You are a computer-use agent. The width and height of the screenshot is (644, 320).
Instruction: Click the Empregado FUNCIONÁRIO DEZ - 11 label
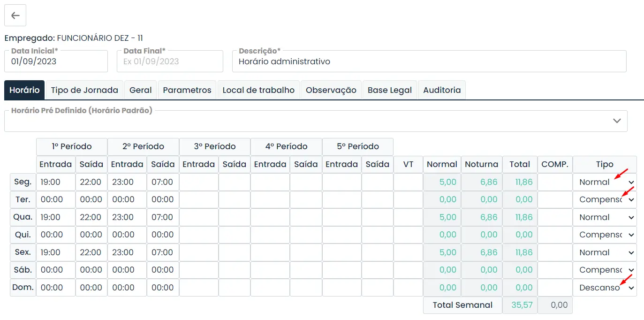coord(74,38)
